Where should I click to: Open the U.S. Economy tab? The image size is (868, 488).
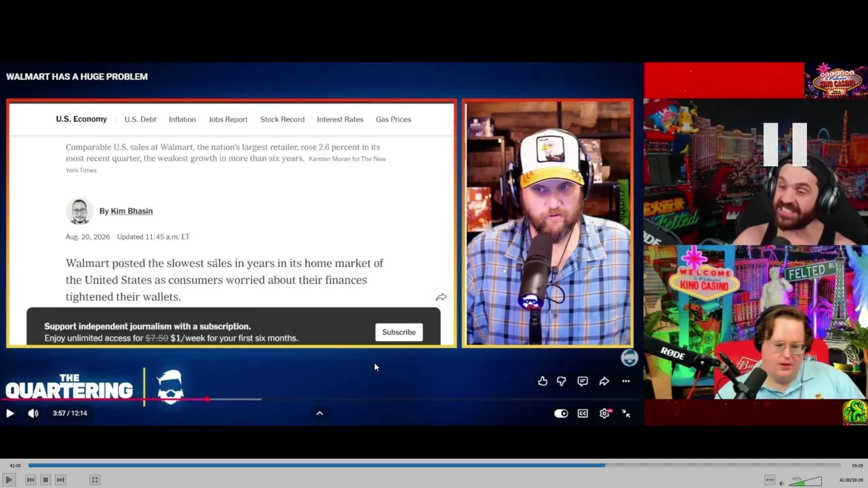click(x=81, y=119)
